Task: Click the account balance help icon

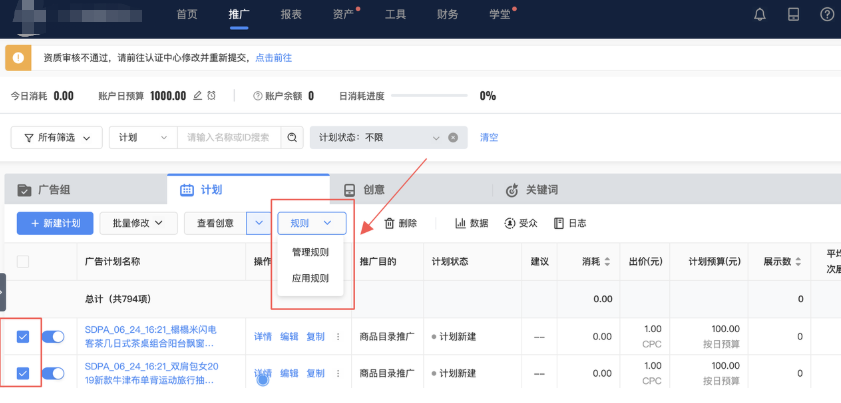Action: 257,97
